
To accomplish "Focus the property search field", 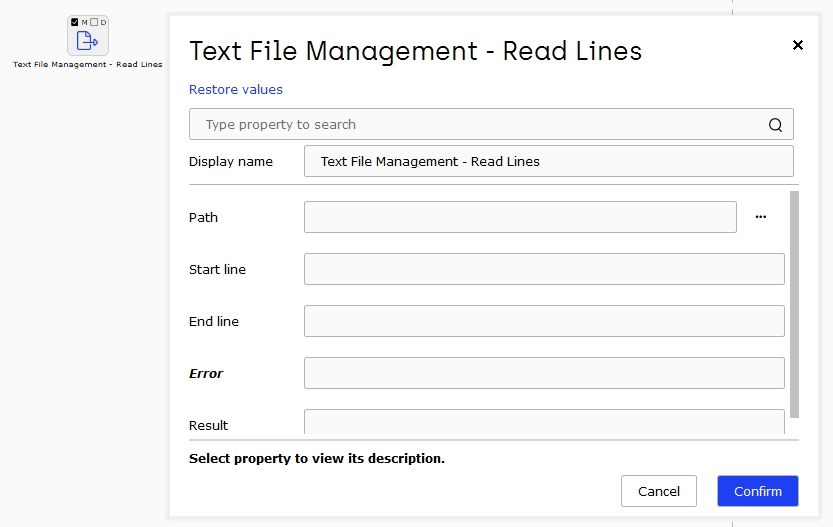I will pos(491,124).
